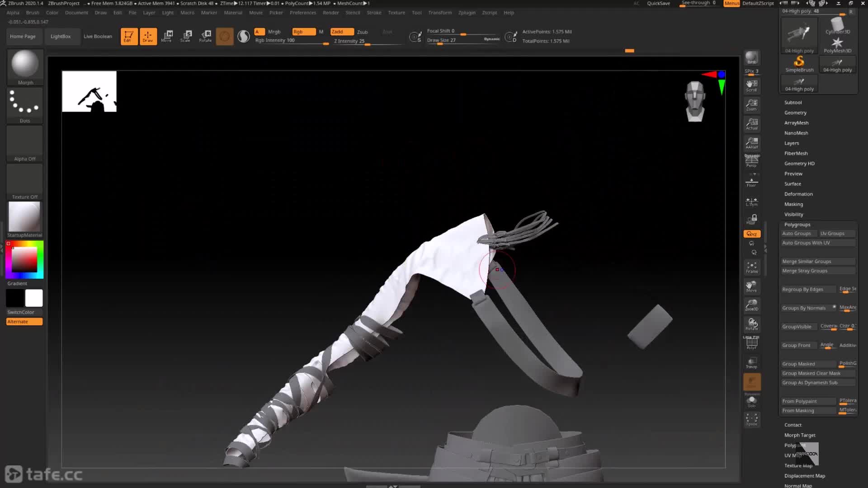This screenshot has height=488, width=868.
Task: Expand the Layers section
Action: [792, 143]
